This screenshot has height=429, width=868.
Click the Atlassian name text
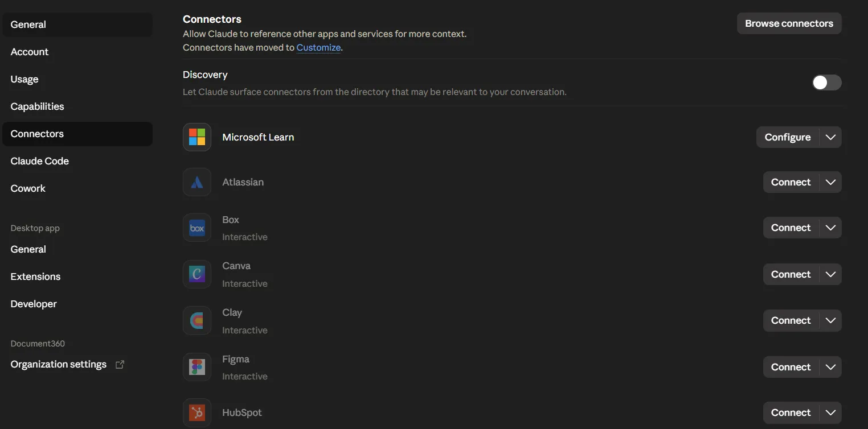[243, 182]
